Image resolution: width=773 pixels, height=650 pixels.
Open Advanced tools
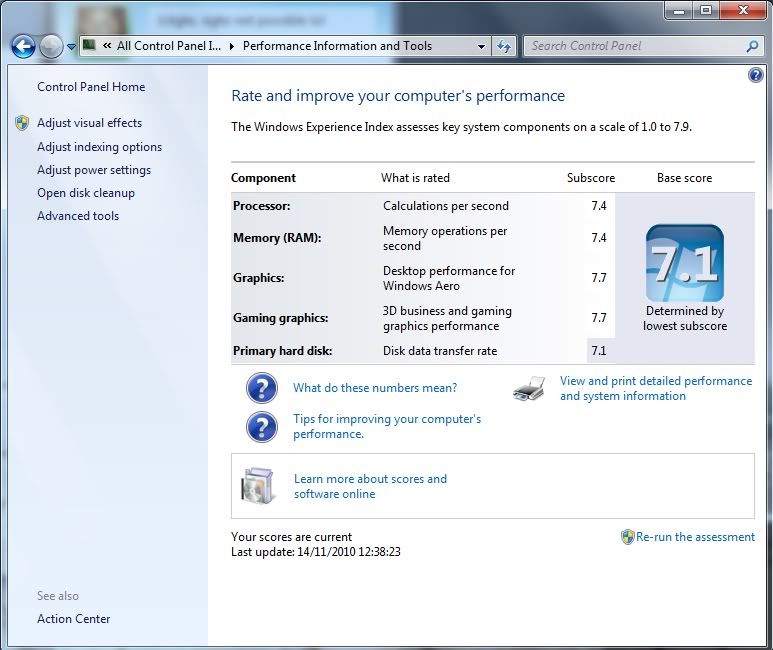pyautogui.click(x=78, y=216)
